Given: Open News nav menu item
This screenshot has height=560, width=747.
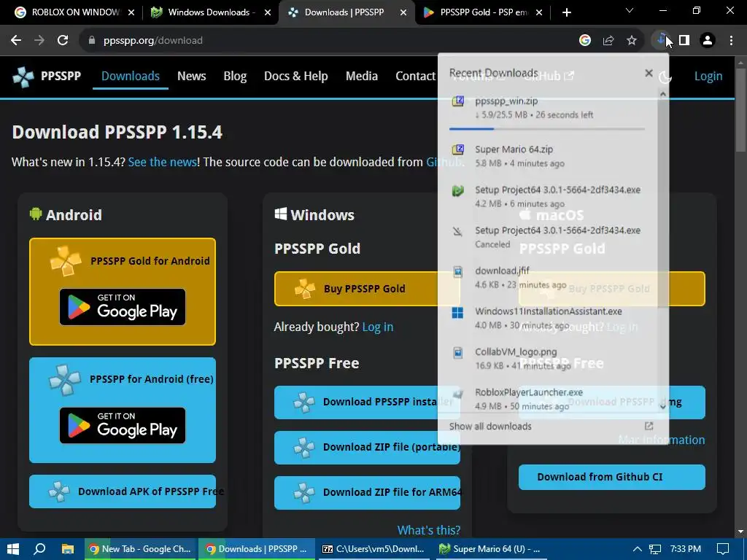Looking at the screenshot, I should click(192, 76).
